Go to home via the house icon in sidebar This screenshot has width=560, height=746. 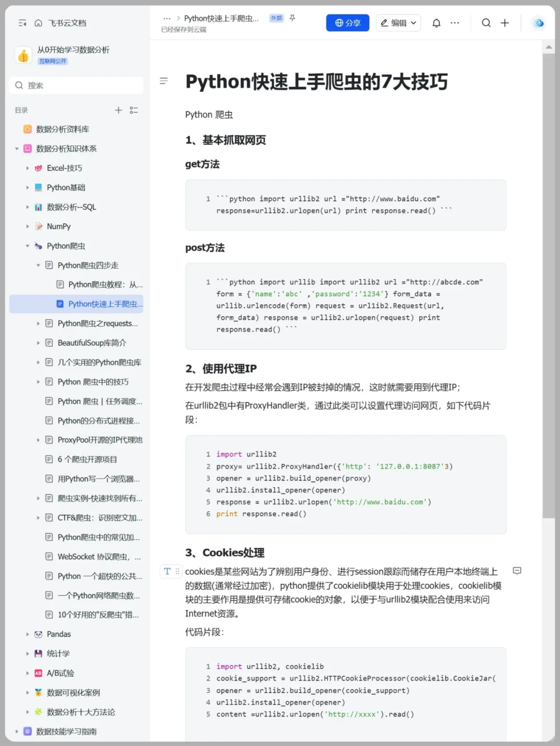click(x=38, y=23)
